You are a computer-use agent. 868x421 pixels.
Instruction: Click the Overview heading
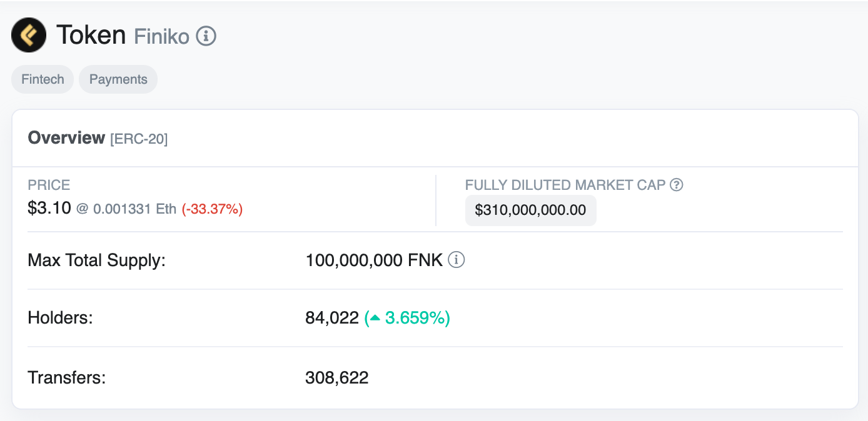(x=66, y=138)
